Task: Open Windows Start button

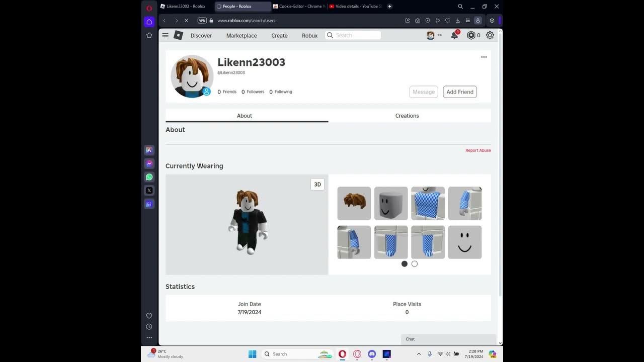Action: (x=252, y=354)
